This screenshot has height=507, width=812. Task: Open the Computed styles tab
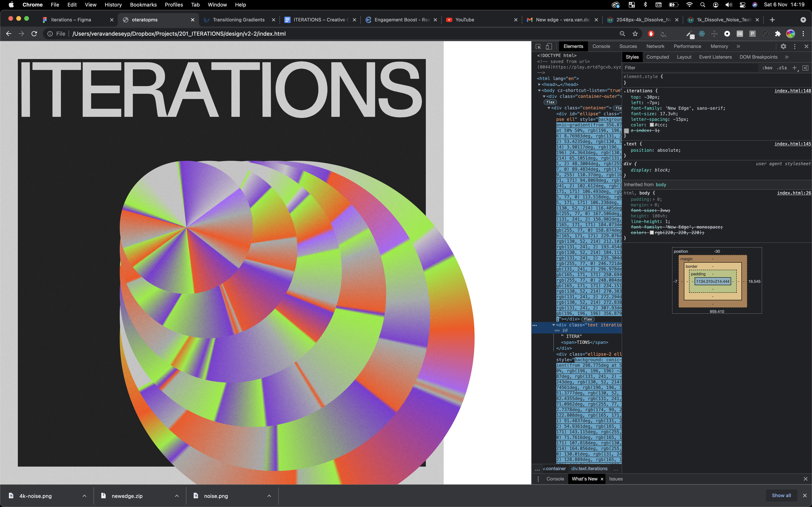tap(657, 57)
